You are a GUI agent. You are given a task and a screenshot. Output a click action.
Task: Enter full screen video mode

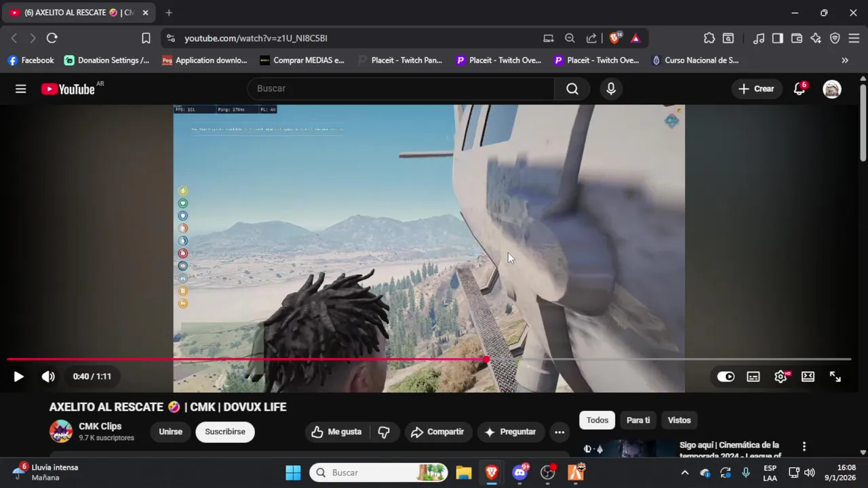click(835, 377)
